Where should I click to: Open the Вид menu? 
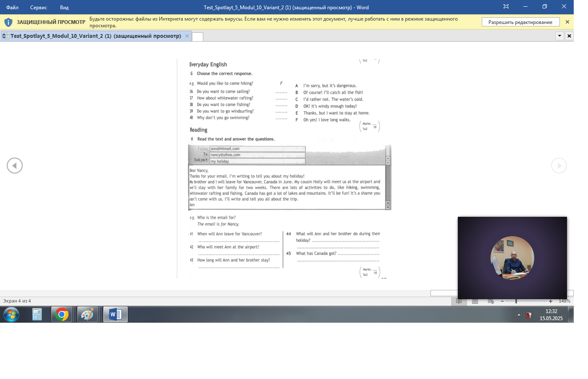click(64, 7)
